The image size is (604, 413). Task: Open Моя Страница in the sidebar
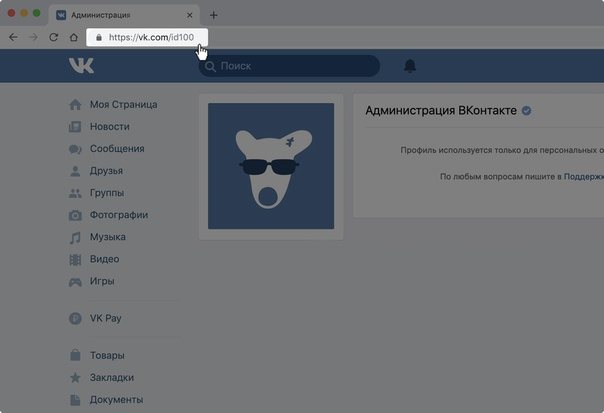pyautogui.click(x=123, y=104)
